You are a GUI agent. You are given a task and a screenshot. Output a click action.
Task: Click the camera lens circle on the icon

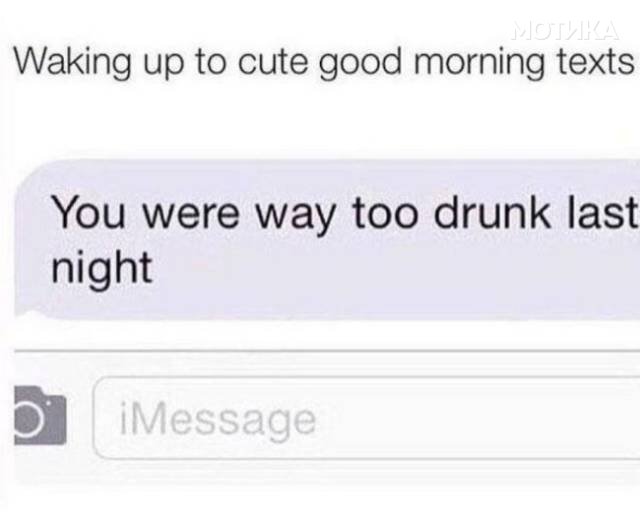tap(29, 420)
